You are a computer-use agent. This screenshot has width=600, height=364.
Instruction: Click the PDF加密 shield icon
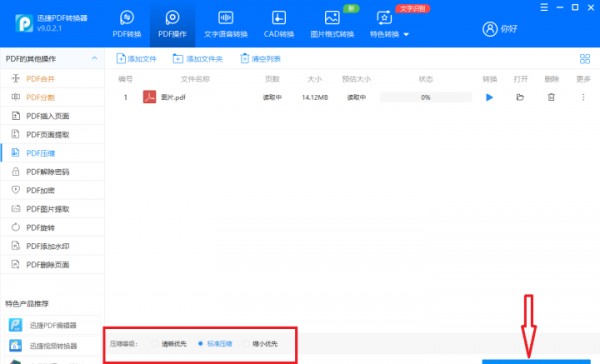[15, 190]
